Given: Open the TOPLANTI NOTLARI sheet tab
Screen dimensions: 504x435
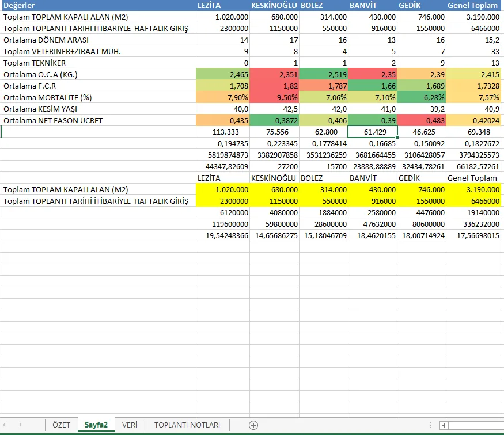Looking at the screenshot, I should (187, 425).
